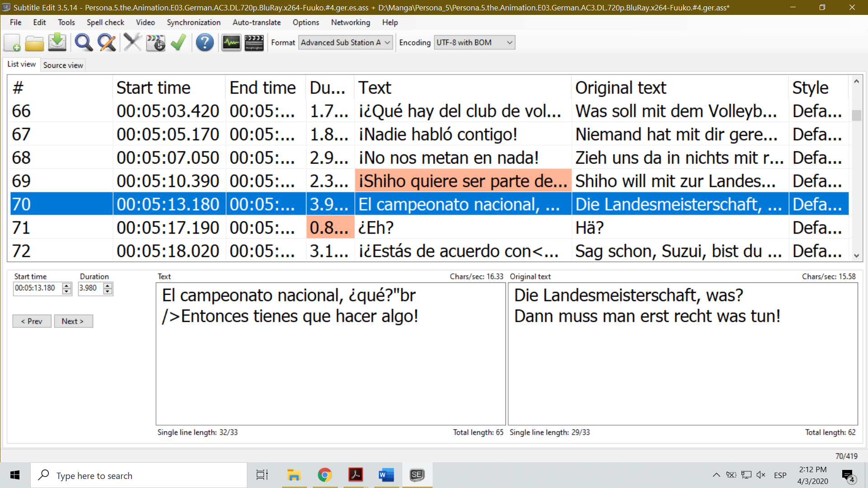Select row with '¡No nos metan en nada!'
The height and width of the screenshot is (488, 868).
(x=429, y=158)
